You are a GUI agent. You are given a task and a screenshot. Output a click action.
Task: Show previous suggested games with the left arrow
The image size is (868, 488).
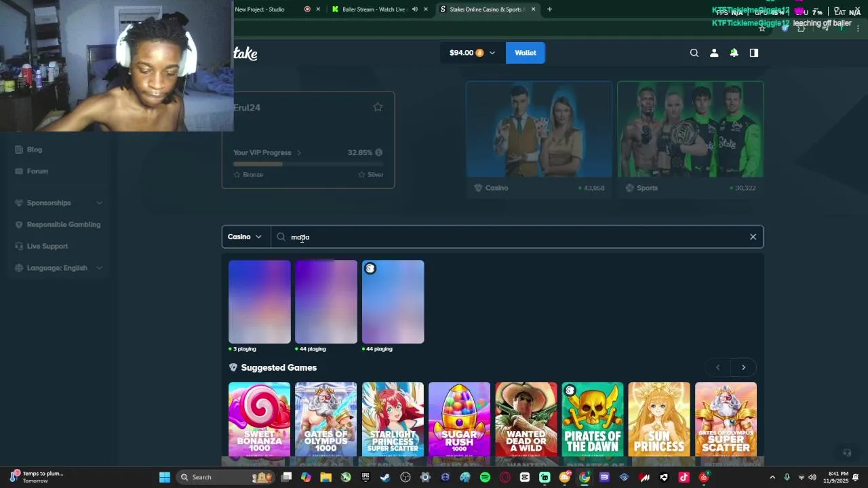pyautogui.click(x=718, y=367)
